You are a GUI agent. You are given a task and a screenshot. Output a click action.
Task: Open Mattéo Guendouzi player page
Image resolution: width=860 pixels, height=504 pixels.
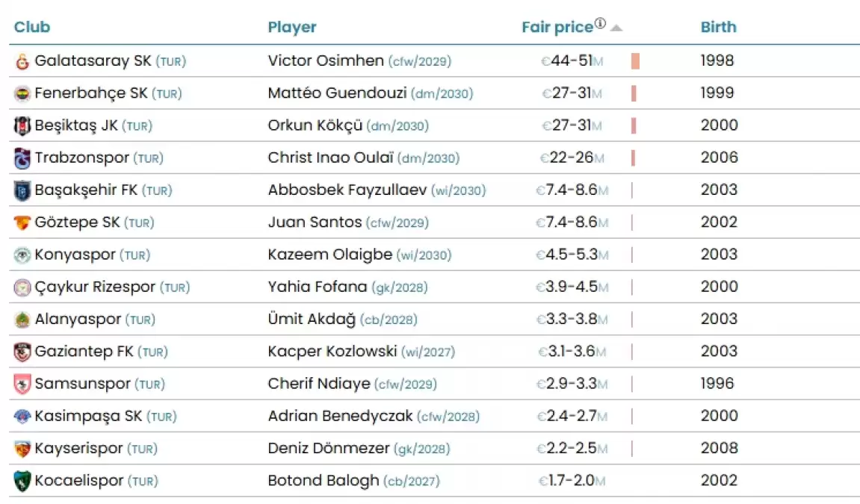(x=338, y=93)
